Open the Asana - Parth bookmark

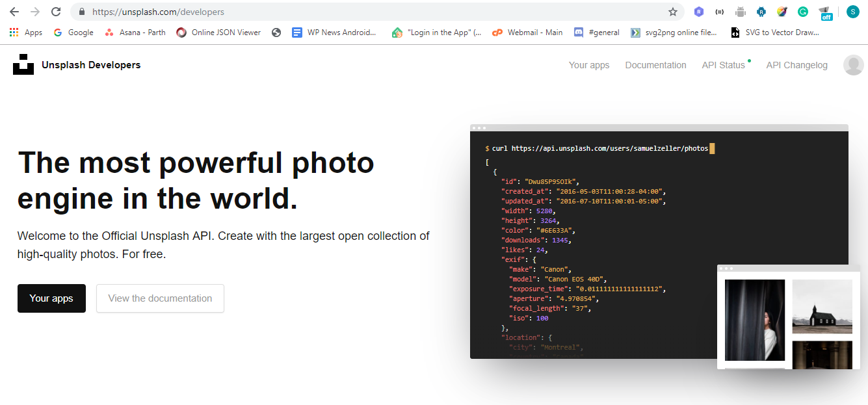point(135,32)
